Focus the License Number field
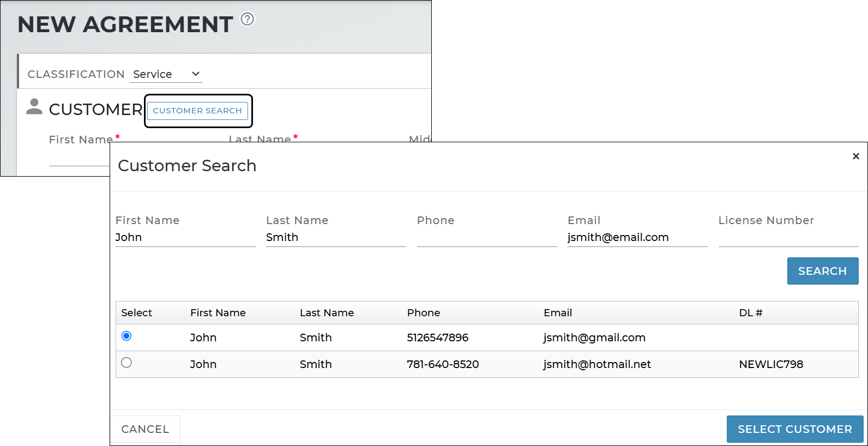 [788, 238]
